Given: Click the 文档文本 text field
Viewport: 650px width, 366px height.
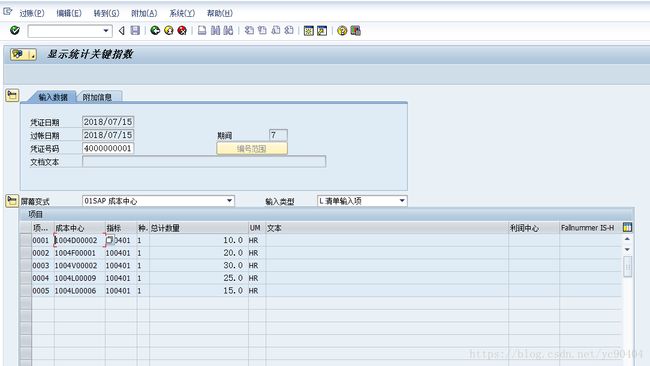Looking at the screenshot, I should [x=204, y=162].
